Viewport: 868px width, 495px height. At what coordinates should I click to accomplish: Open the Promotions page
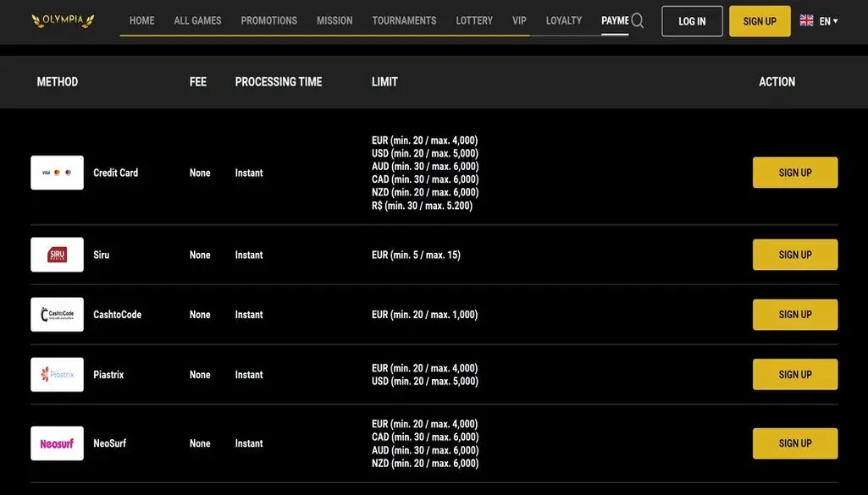point(269,20)
